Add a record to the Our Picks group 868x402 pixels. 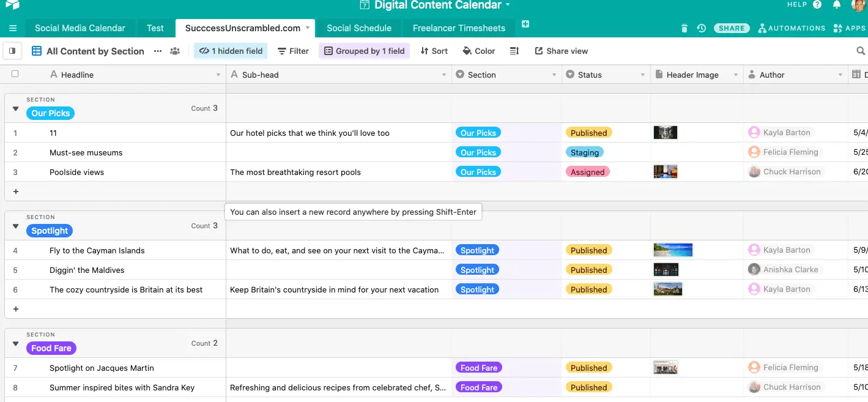[16, 192]
